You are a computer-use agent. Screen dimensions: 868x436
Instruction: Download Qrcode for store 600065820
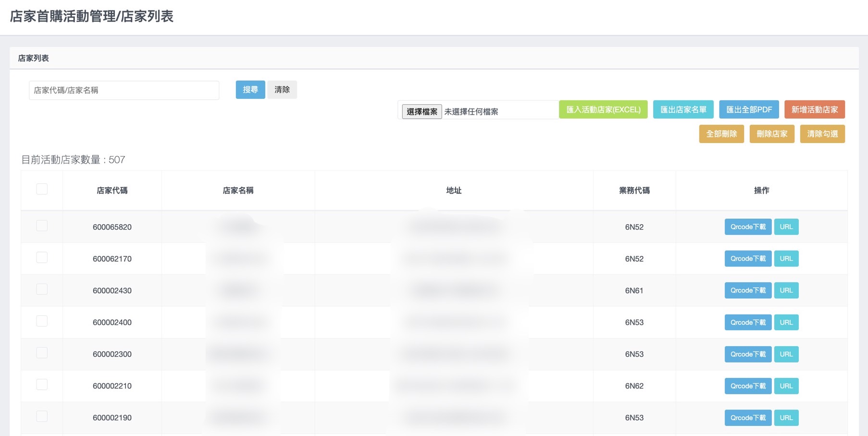747,227
